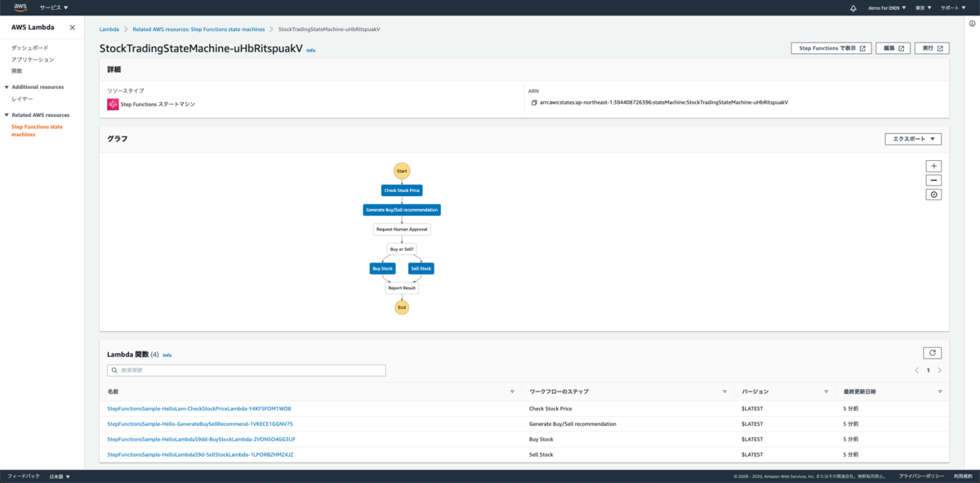Select the Report Result graph node
This screenshot has width=980, height=483.
coord(402,288)
